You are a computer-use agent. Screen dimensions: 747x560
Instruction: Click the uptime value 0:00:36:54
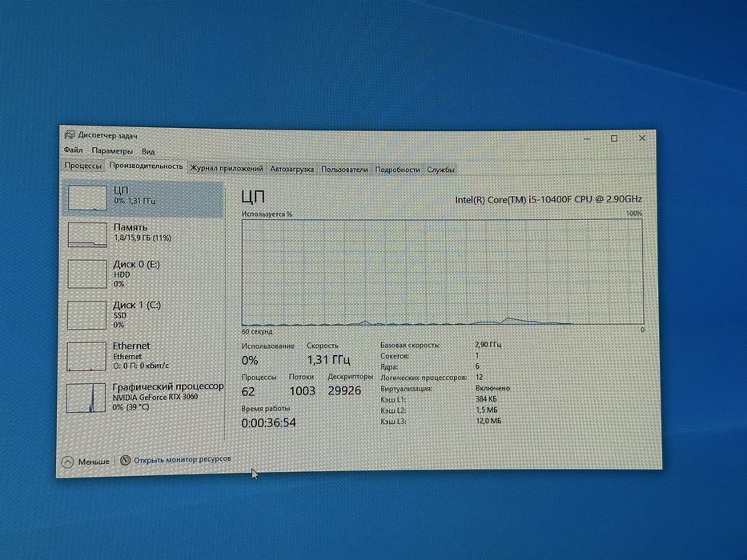tap(268, 423)
